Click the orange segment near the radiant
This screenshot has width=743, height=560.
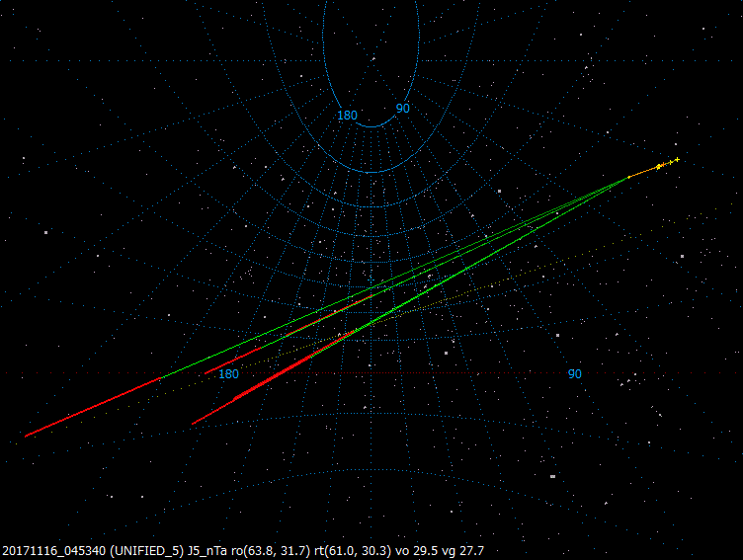(643, 172)
